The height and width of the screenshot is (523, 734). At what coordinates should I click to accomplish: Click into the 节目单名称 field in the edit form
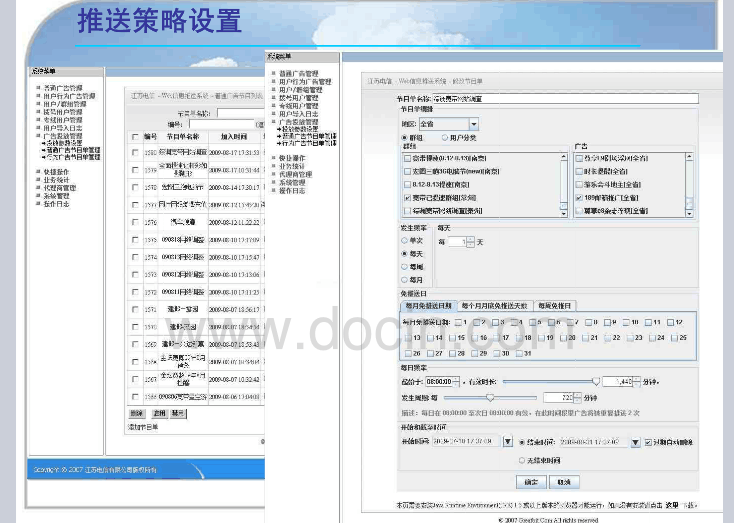tap(565, 99)
